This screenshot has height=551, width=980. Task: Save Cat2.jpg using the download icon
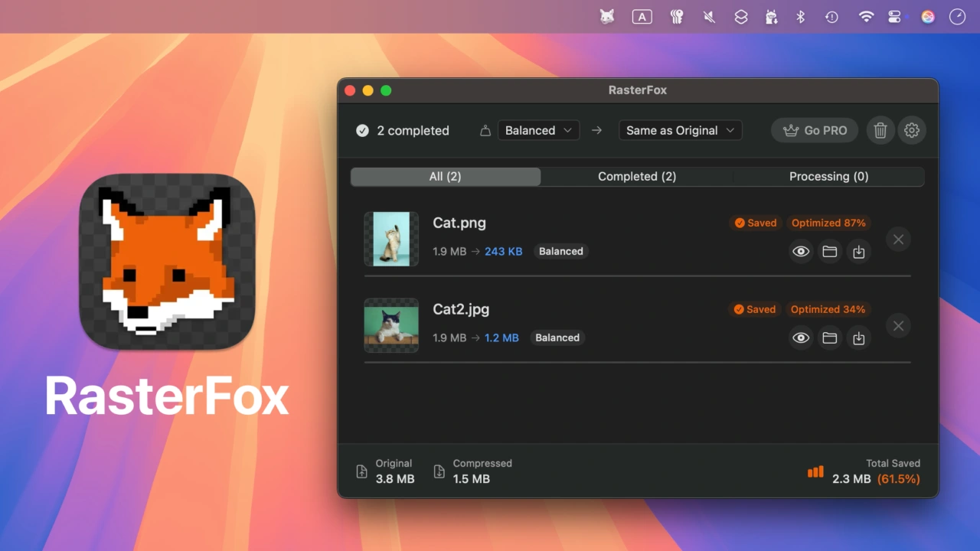859,338
